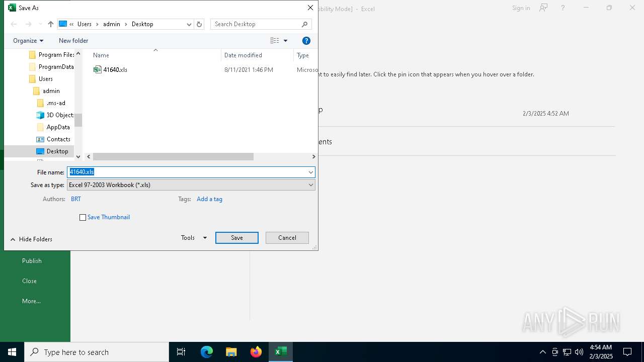Click the horizontal scrollbar in file list

(173, 157)
